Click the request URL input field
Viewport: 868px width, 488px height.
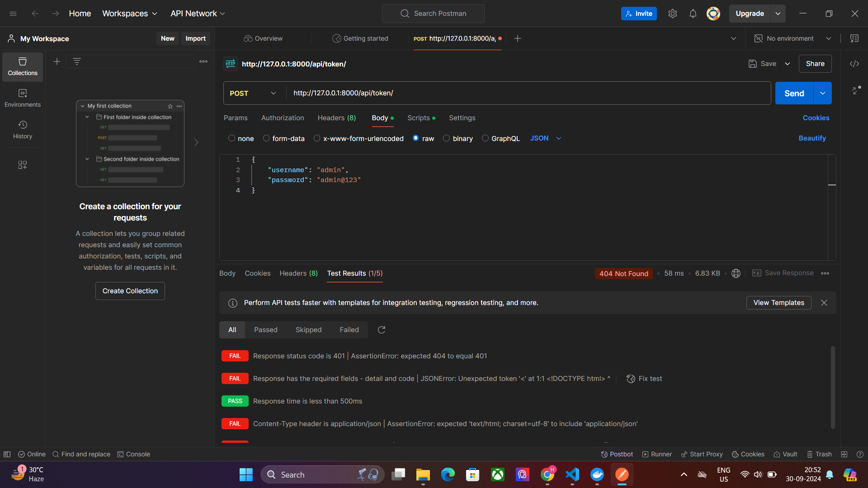click(524, 93)
